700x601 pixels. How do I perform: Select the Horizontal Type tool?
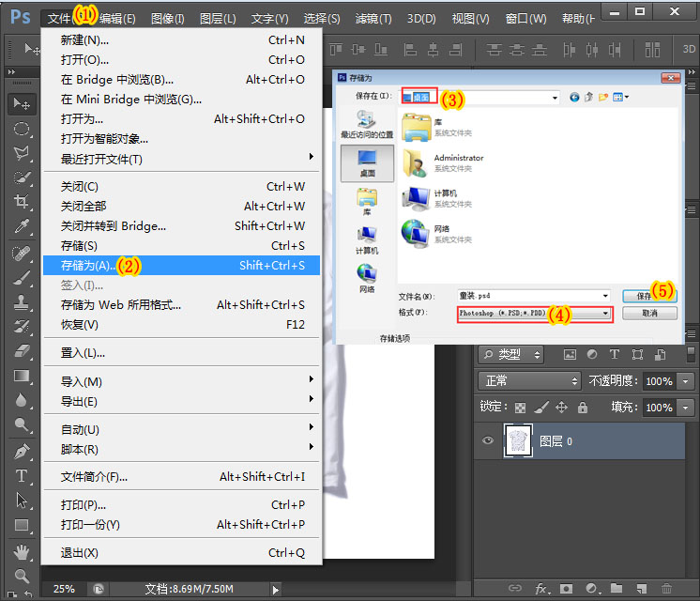coord(22,476)
